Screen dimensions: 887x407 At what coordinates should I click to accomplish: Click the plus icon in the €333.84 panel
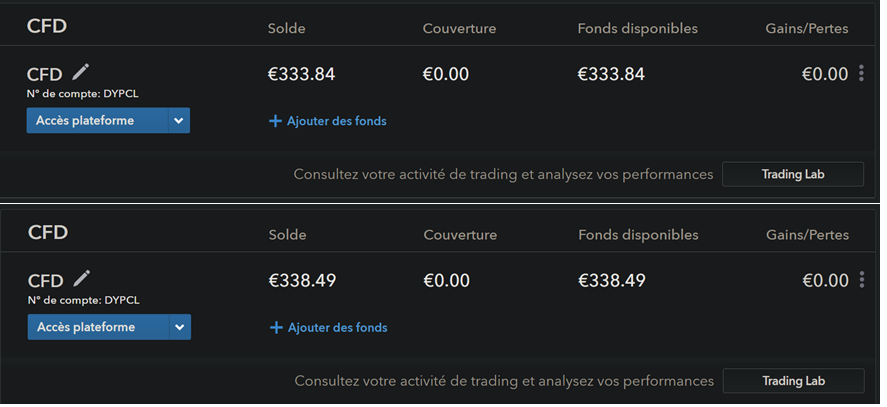[x=275, y=121]
